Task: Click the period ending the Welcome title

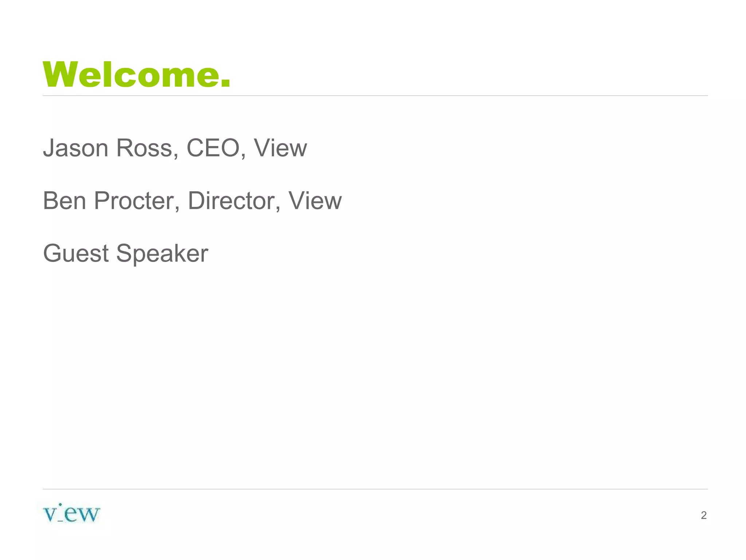Action: (x=226, y=84)
